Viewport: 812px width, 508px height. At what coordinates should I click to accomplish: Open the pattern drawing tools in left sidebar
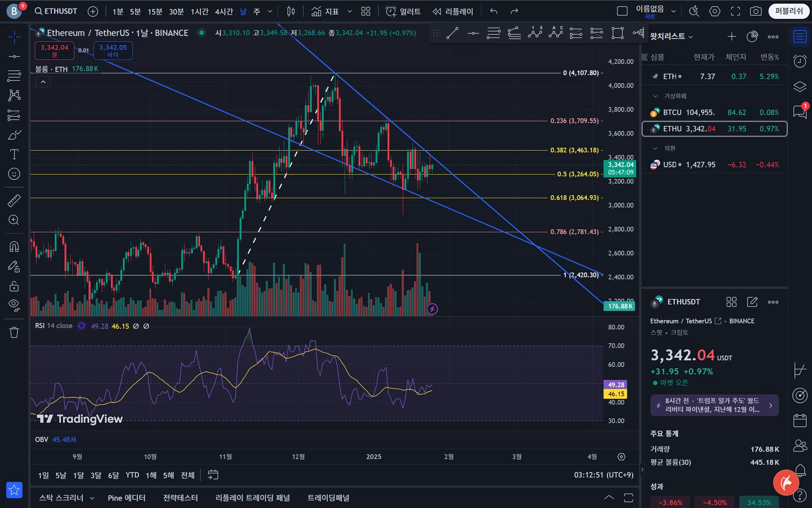pyautogui.click(x=14, y=95)
